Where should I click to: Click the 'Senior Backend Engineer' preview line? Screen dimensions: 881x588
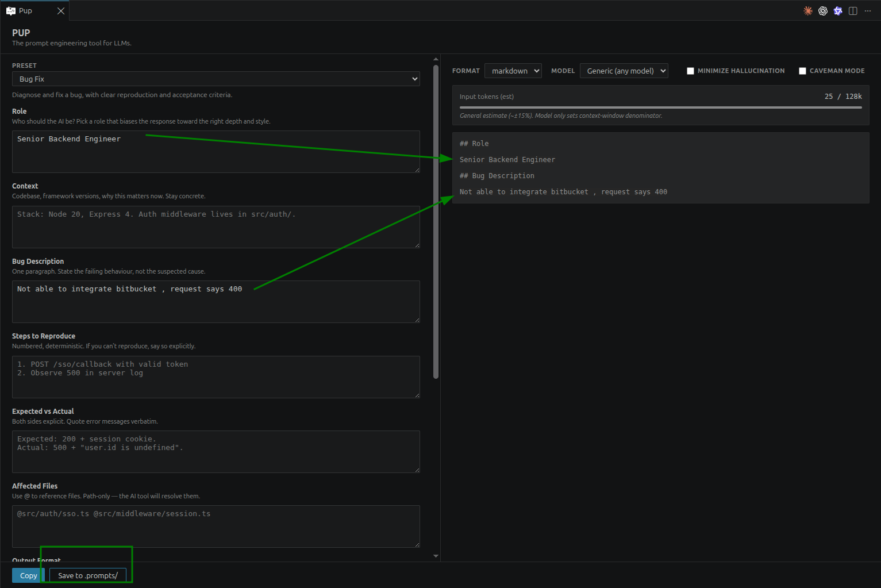tap(507, 160)
